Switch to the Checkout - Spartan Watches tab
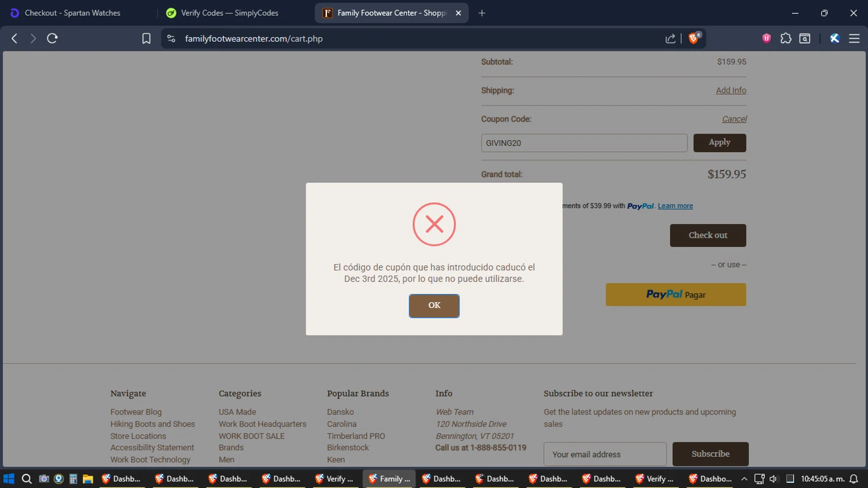This screenshot has width=868, height=488. 72,13
